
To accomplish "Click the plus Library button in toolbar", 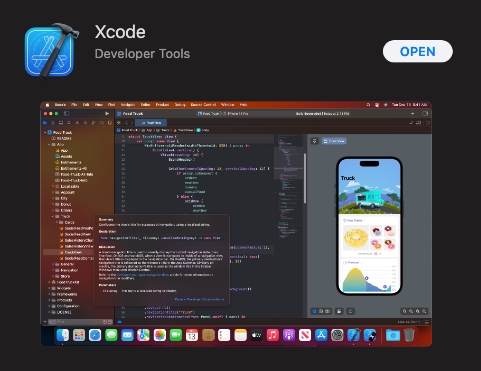I will pyautogui.click(x=413, y=114).
